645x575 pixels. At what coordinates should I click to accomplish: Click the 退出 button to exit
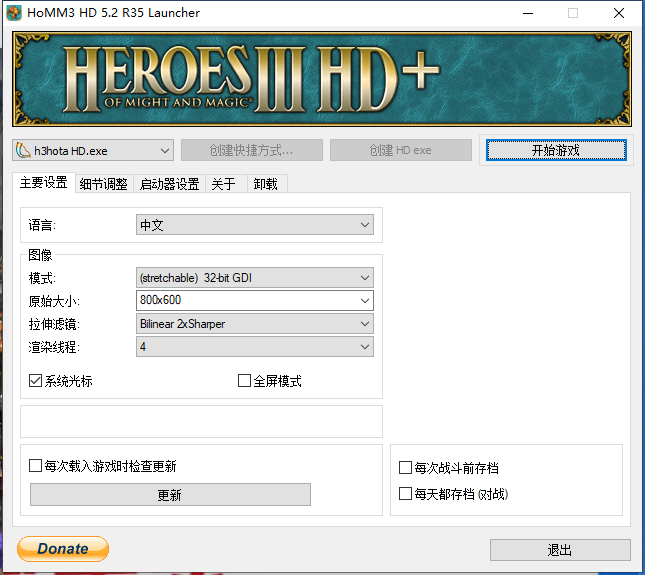click(560, 550)
